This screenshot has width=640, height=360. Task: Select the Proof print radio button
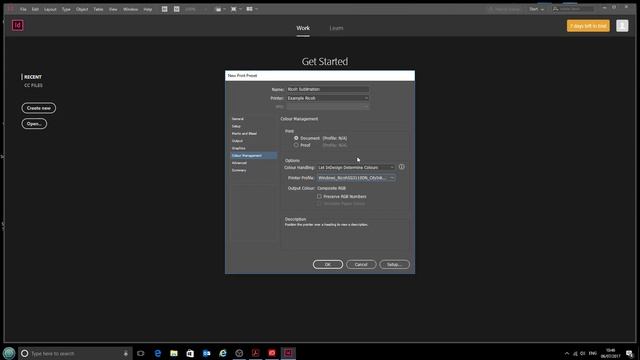coord(296,145)
